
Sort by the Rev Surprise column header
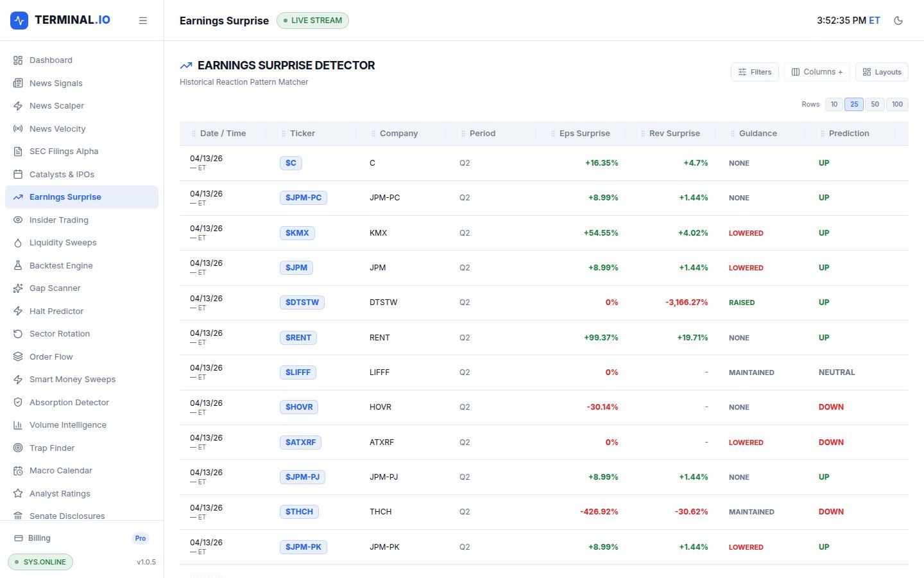pos(674,134)
